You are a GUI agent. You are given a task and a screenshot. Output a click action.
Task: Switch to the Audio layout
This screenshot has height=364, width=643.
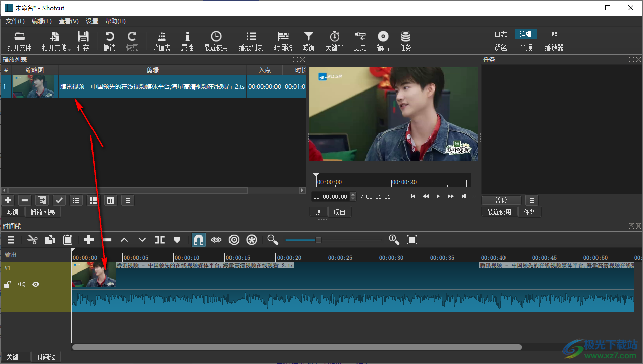[x=526, y=48]
